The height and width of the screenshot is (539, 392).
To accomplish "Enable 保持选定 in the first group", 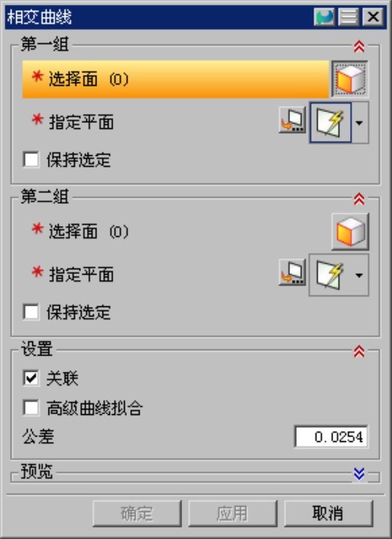I will pos(31,160).
